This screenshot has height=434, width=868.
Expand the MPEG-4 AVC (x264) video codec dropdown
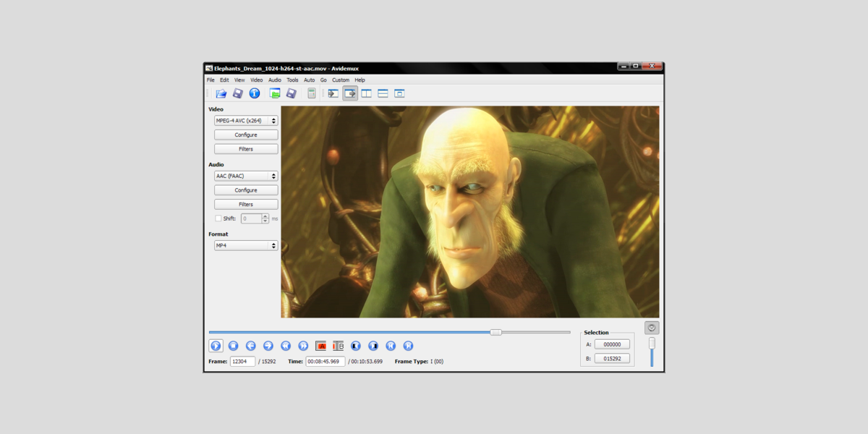[x=246, y=121]
